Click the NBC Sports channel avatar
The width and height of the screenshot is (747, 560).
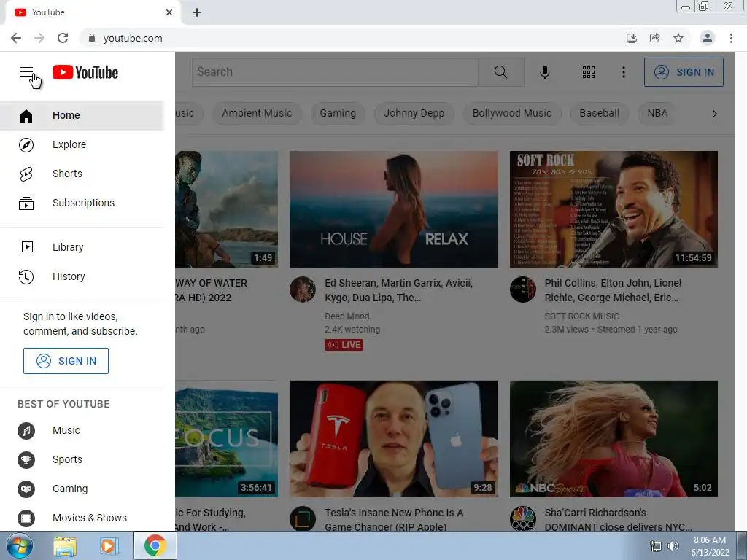522,518
